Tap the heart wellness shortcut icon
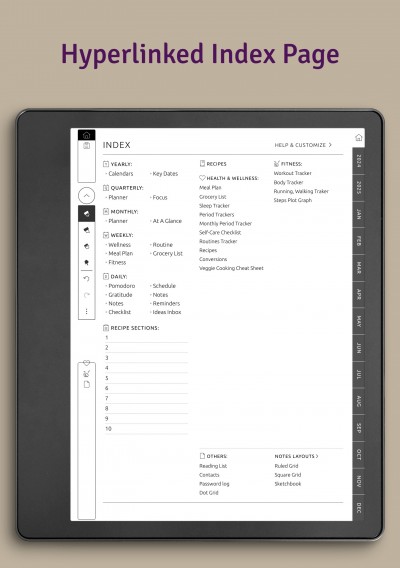Screen dimensions: 400x568 coord(86,363)
